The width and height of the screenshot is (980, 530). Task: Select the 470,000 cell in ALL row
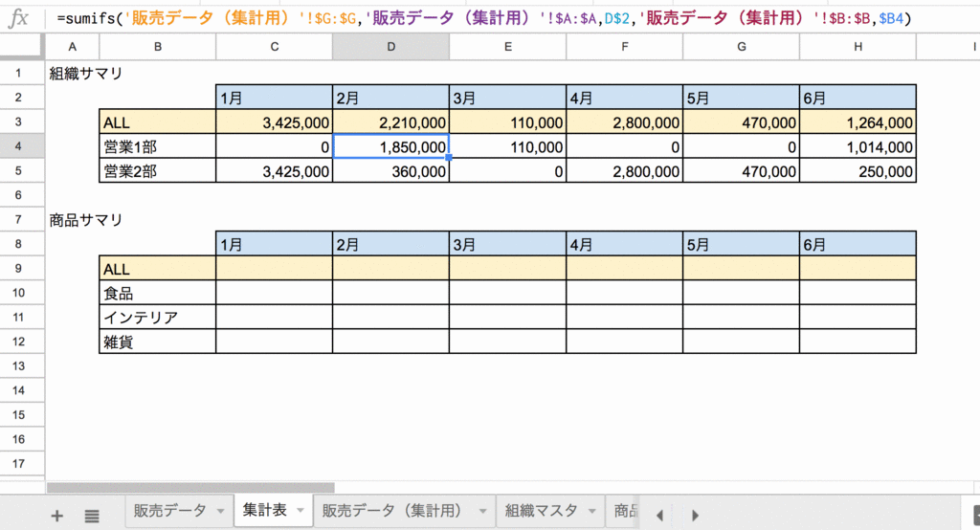[742, 121]
